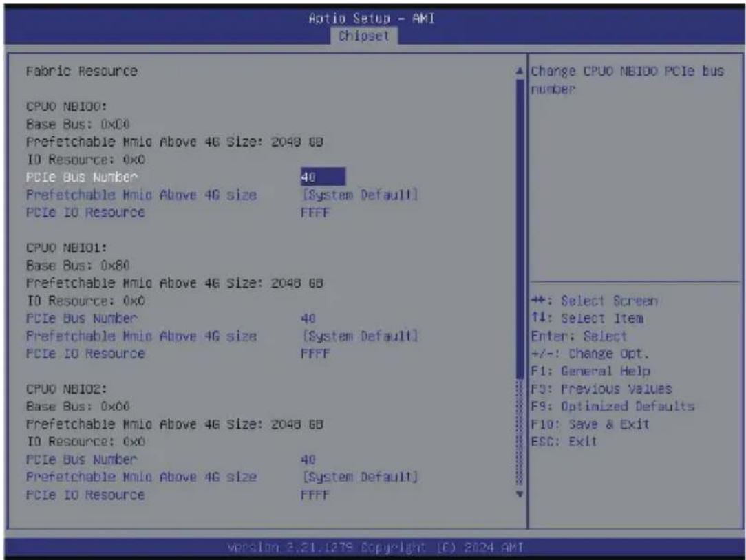Click the Previous Values hint
The height and width of the screenshot is (560, 746).
(x=601, y=389)
